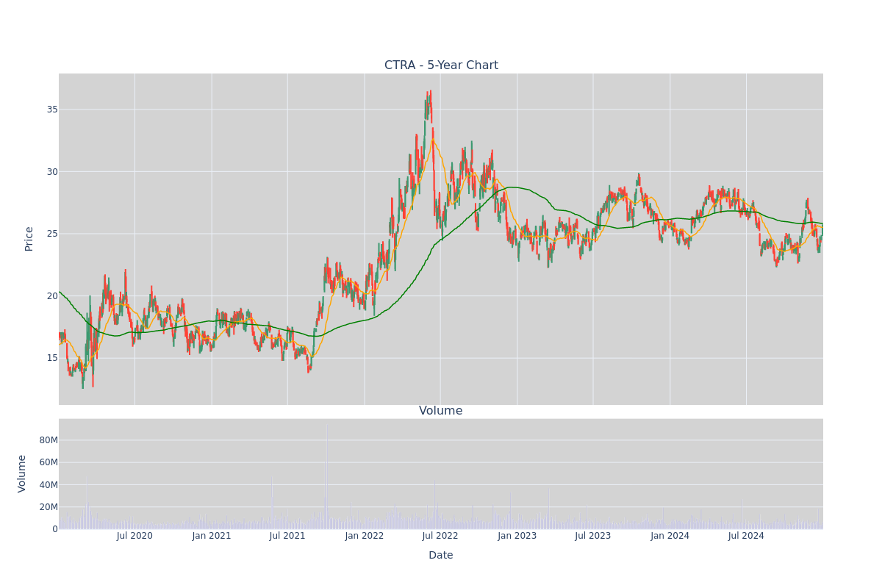Click the "Jul 2021" date tick
882x588 pixels.
click(287, 536)
